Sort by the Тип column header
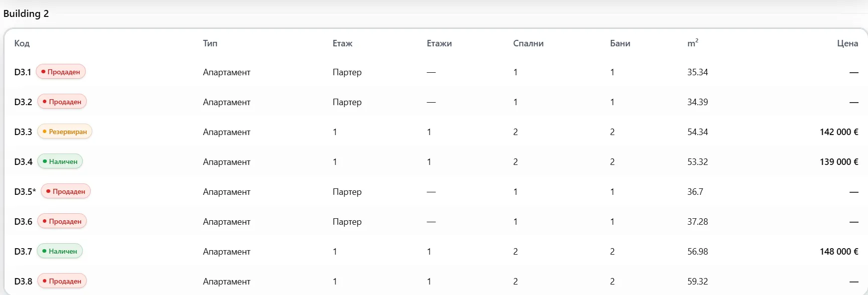The image size is (868, 295). point(210,43)
